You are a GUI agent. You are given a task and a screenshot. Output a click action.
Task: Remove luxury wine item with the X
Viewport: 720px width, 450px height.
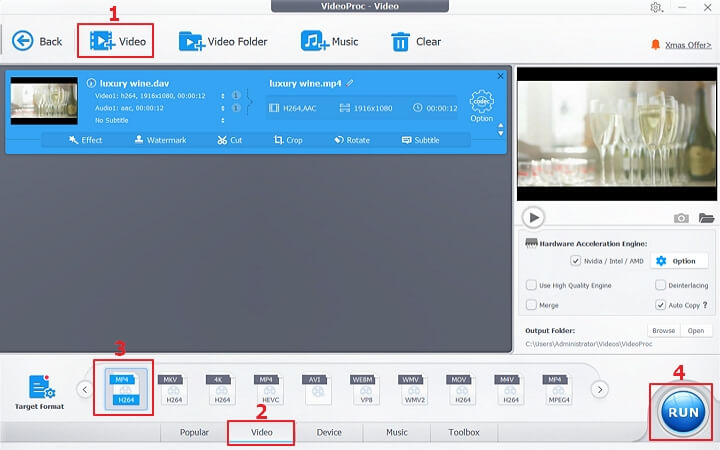pos(501,76)
